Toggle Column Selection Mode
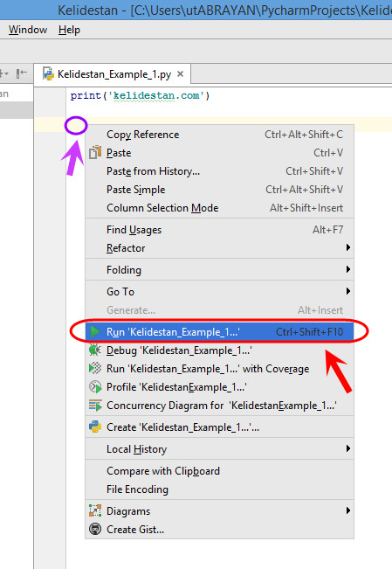 pyautogui.click(x=219, y=208)
